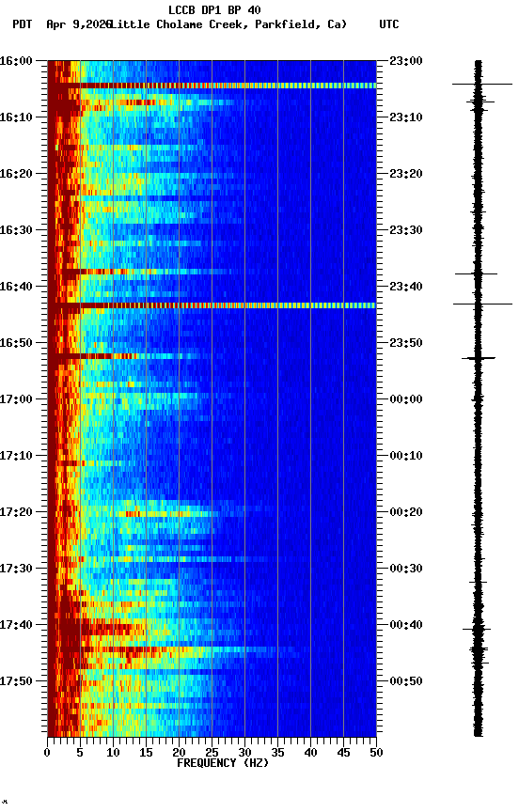Viewport: 519px width, 812px height.
Task: Click the 16:00 PDT time label
Action: 16,61
